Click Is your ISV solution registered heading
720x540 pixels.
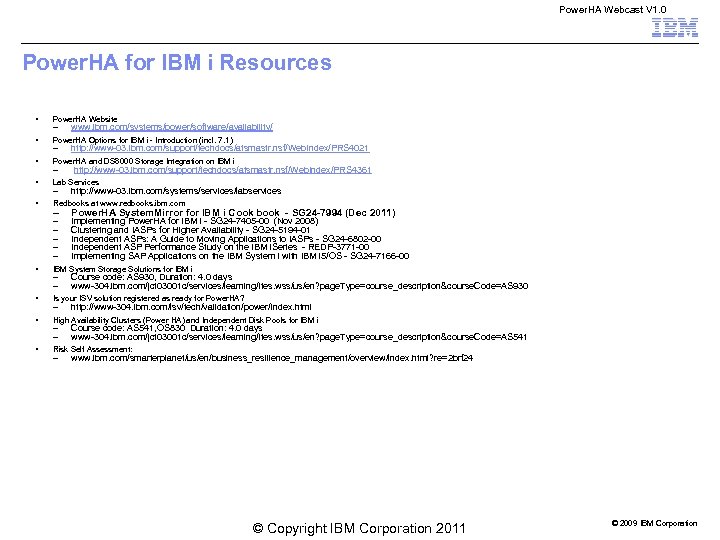[149, 298]
